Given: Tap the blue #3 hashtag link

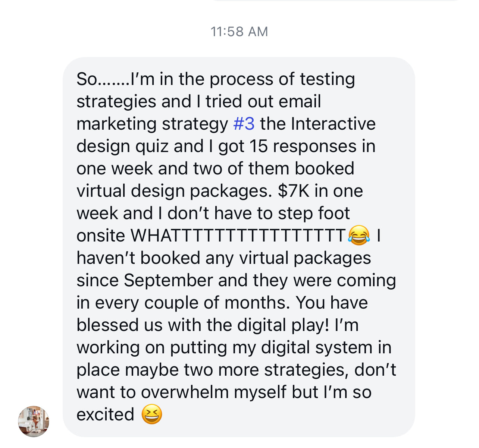Looking at the screenshot, I should 244,124.
